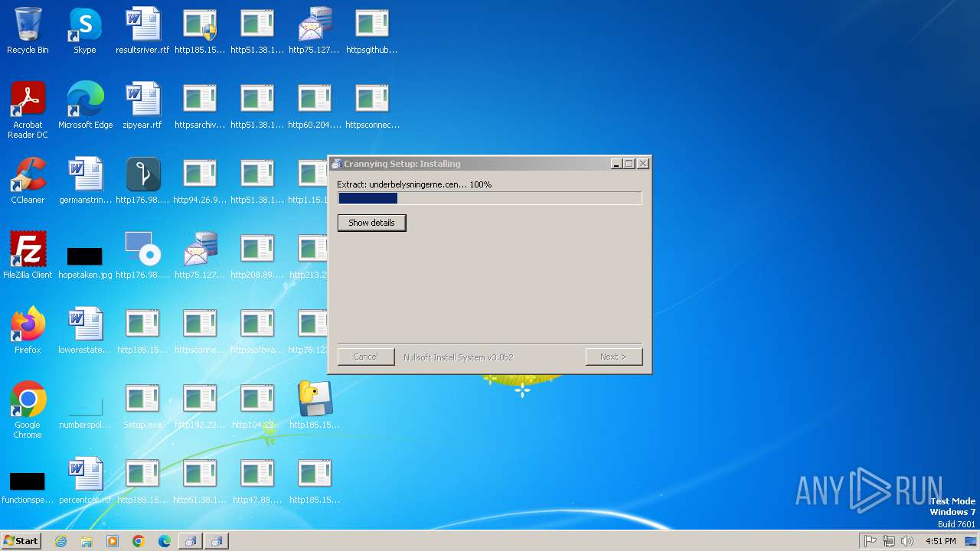Click the Show desktop button in the tray
This screenshot has height=551, width=980.
point(972,541)
